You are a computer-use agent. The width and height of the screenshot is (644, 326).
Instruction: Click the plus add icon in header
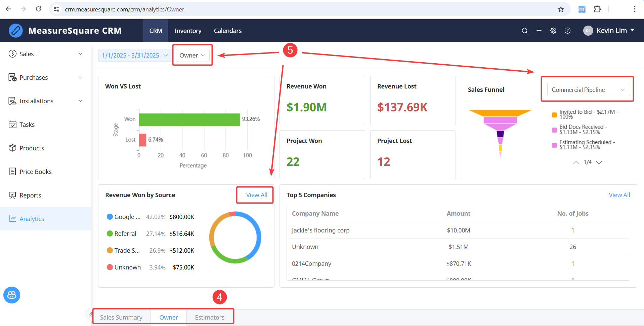click(539, 31)
